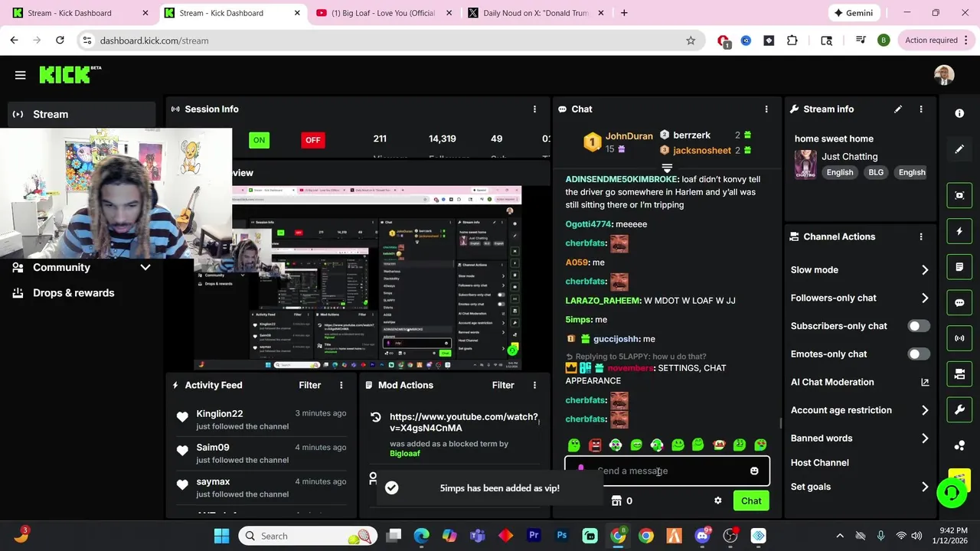Click the pencil edit icon in right sidebar
The width and height of the screenshot is (980, 551).
click(x=959, y=149)
